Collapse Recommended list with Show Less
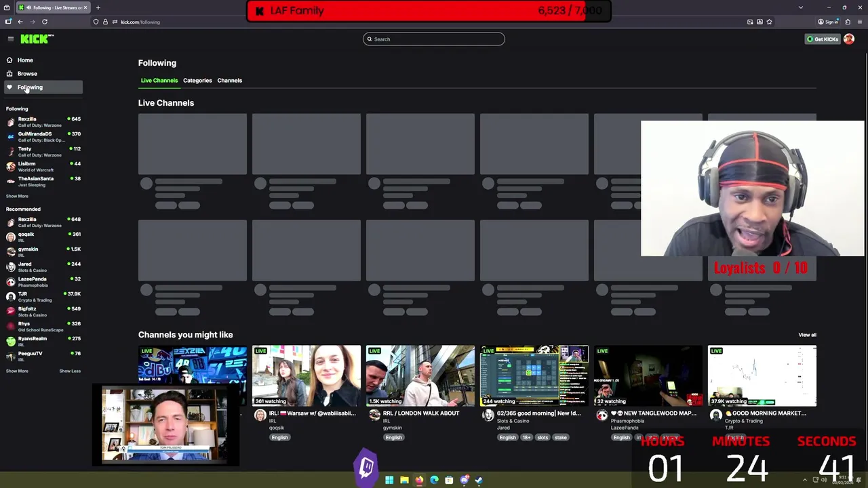 click(x=70, y=371)
